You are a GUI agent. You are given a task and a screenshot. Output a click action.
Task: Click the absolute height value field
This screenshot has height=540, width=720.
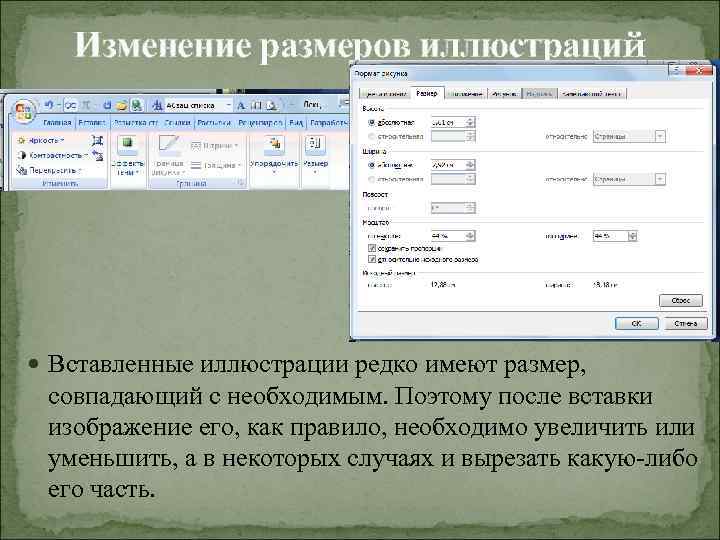pyautogui.click(x=448, y=123)
